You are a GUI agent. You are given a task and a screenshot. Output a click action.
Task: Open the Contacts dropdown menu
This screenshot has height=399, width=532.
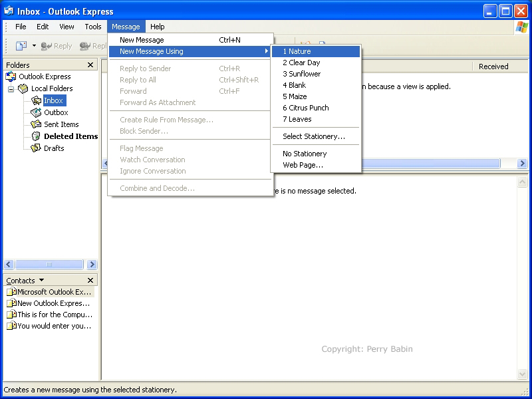coord(42,281)
